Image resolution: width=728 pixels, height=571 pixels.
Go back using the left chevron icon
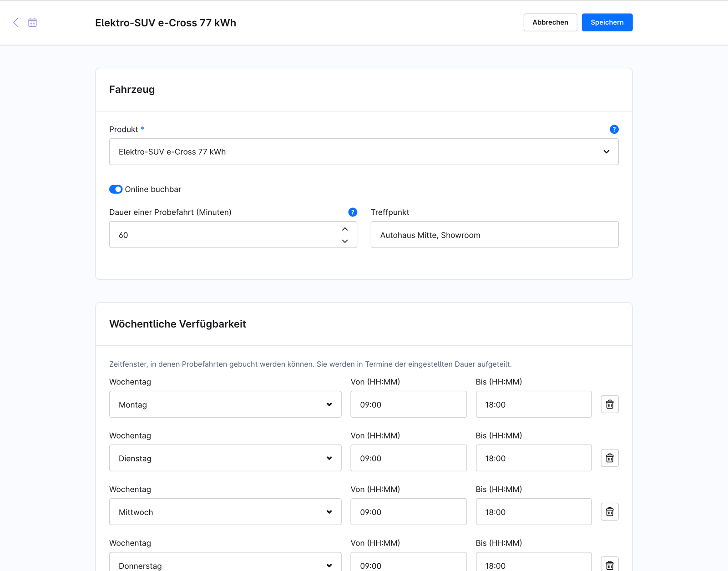pos(16,22)
